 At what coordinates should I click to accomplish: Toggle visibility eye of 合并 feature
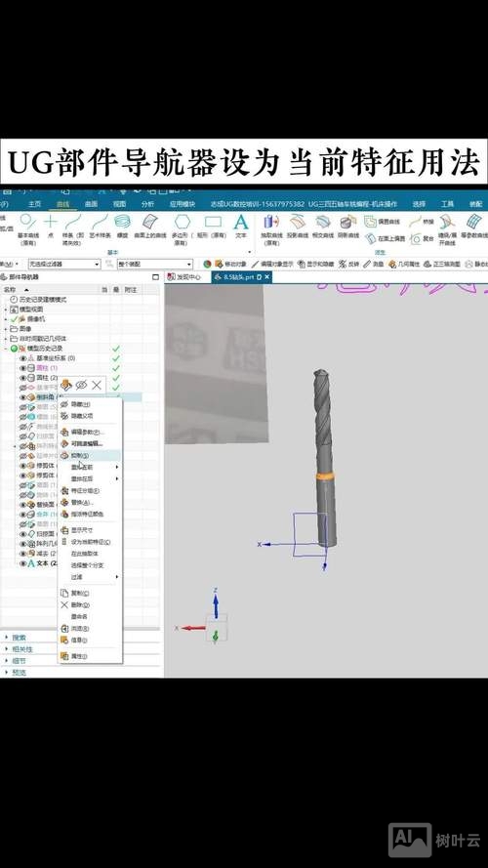pyautogui.click(x=23, y=515)
